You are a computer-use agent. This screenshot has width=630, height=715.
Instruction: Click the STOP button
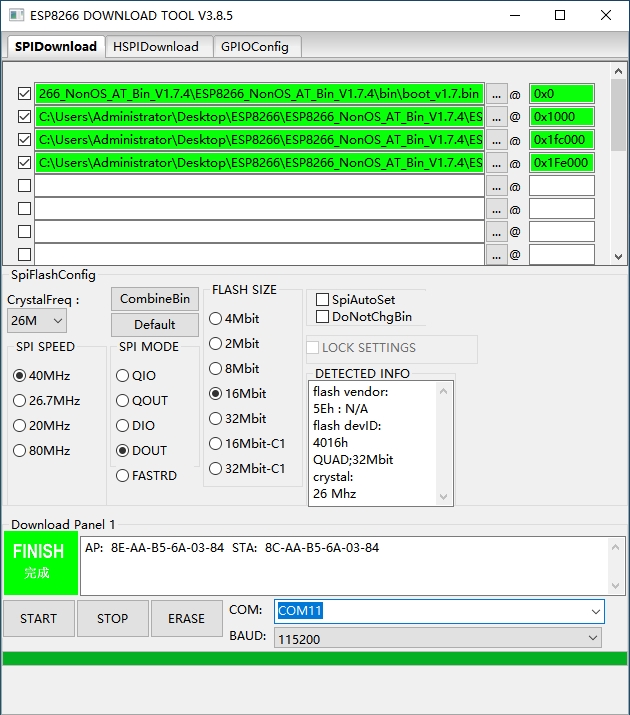[113, 618]
